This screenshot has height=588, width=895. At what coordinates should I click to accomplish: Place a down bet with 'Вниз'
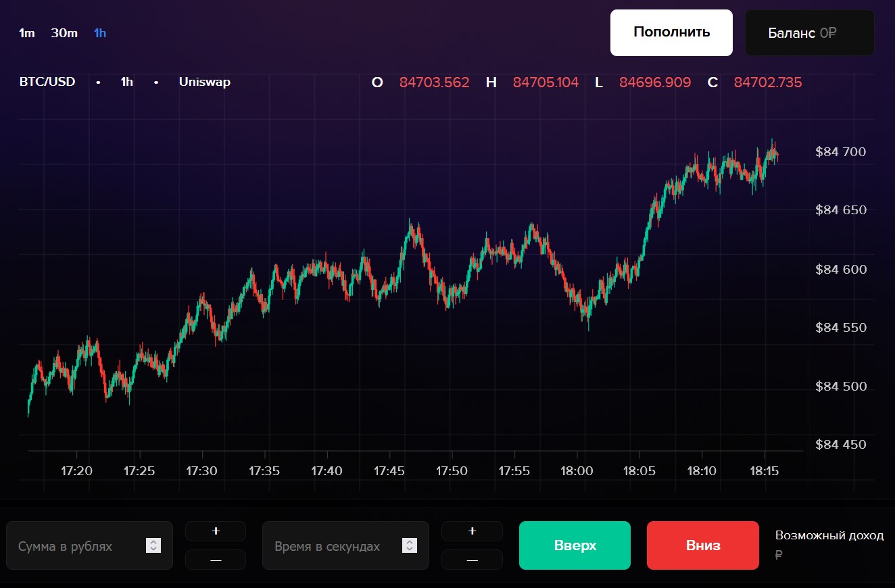[703, 545]
